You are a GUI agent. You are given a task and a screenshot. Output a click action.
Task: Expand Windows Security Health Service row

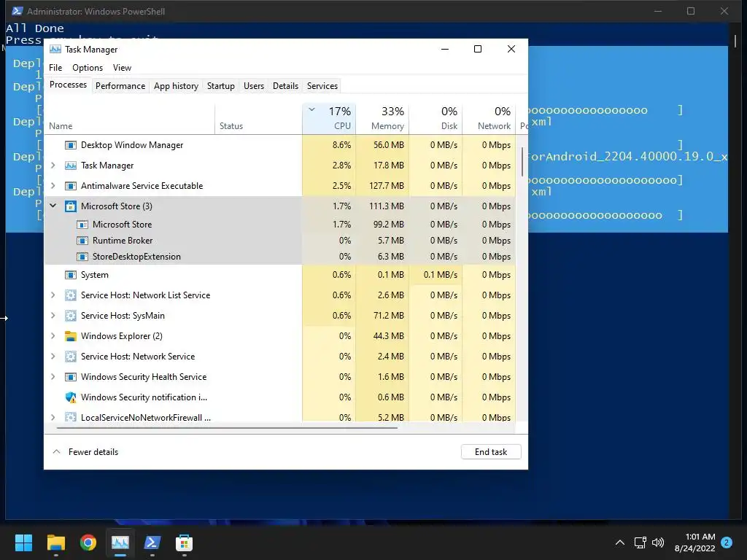tap(53, 377)
